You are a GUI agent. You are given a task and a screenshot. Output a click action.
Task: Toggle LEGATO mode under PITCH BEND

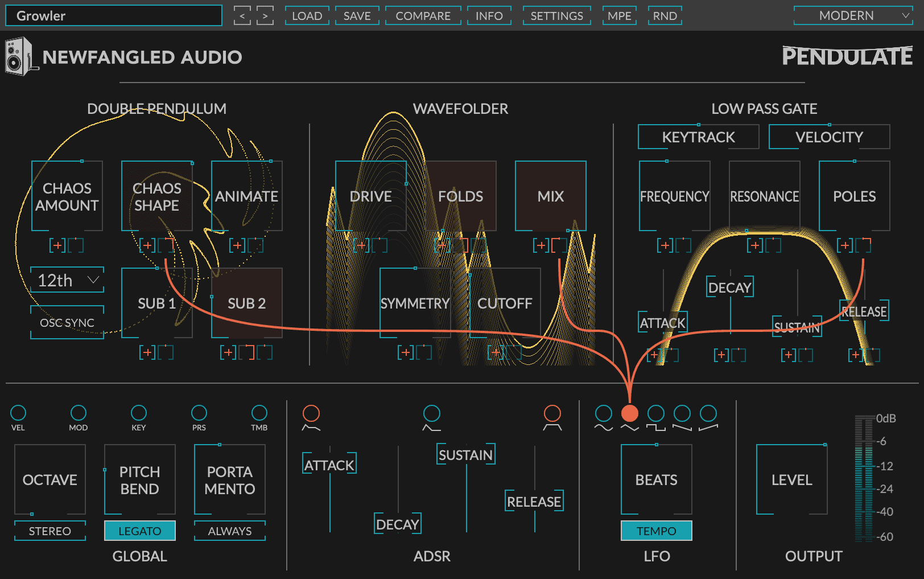[x=139, y=531]
